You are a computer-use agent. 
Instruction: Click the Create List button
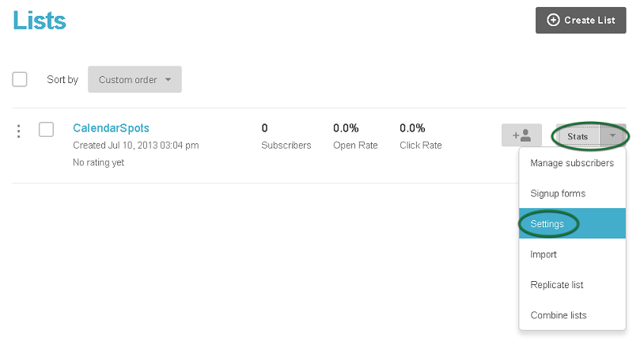coord(581,20)
